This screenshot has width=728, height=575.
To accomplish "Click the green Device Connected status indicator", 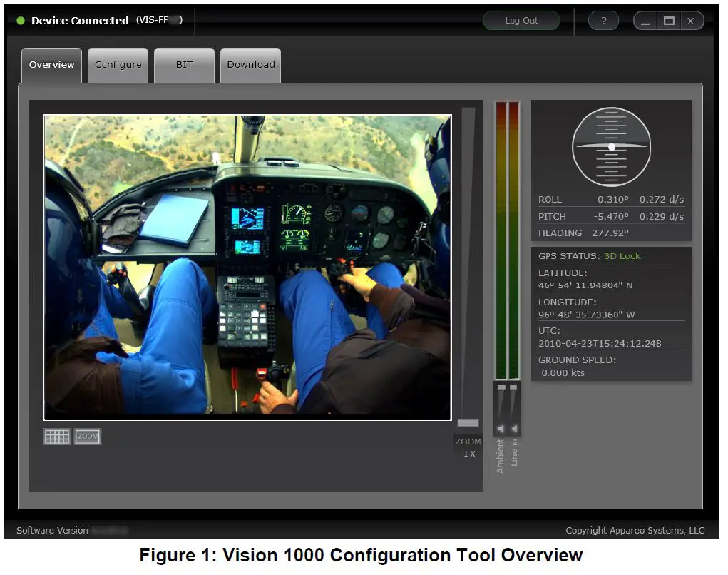I will tap(21, 21).
